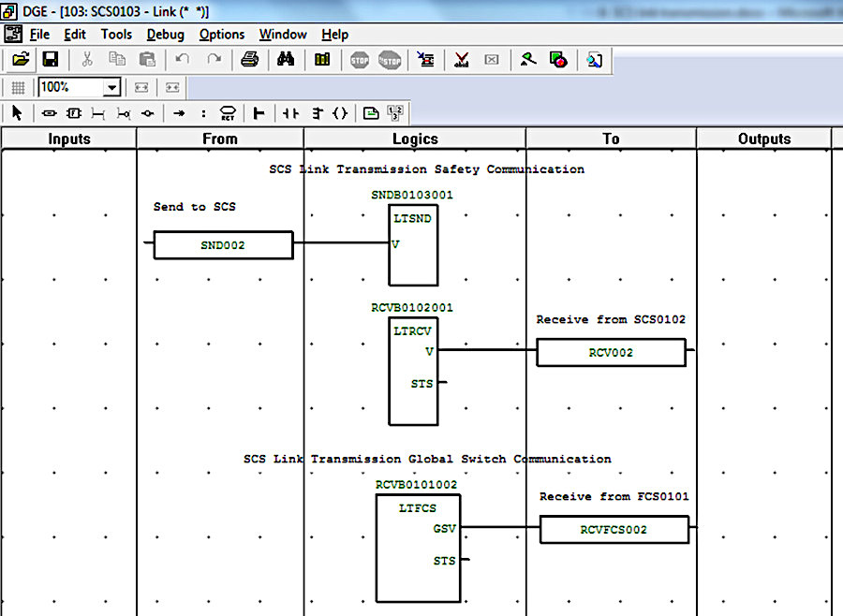The height and width of the screenshot is (616, 843).
Task: Select the contact ladder element icon
Action: (x=290, y=113)
